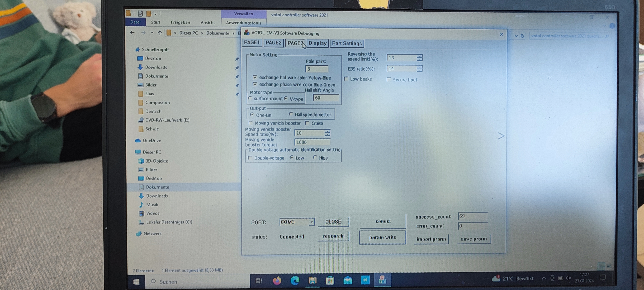Click the import prarm button
The image size is (644, 290).
431,239
